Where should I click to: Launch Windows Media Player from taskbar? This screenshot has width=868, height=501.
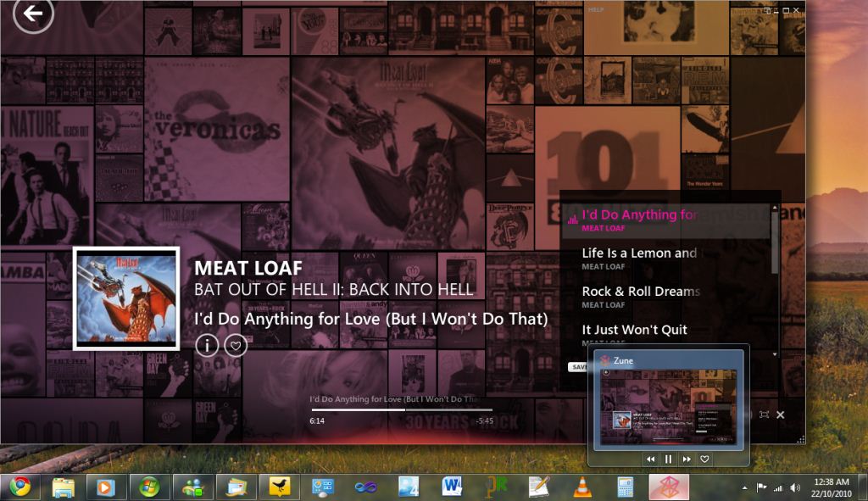pos(106,487)
